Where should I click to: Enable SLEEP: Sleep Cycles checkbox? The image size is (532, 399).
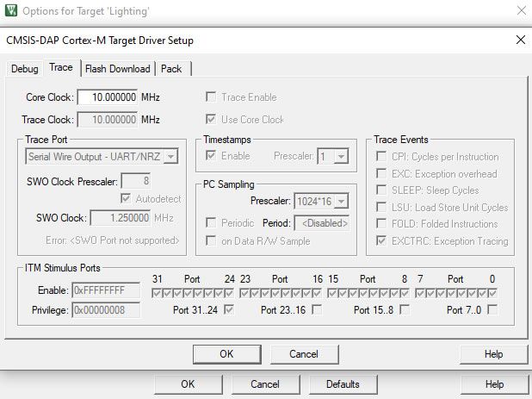(x=381, y=190)
